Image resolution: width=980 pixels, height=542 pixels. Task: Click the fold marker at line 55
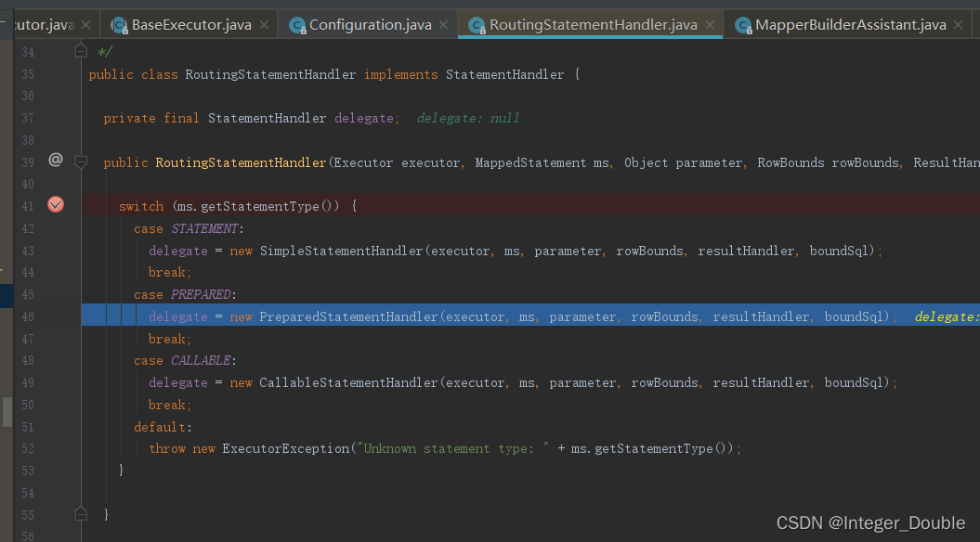point(81,513)
